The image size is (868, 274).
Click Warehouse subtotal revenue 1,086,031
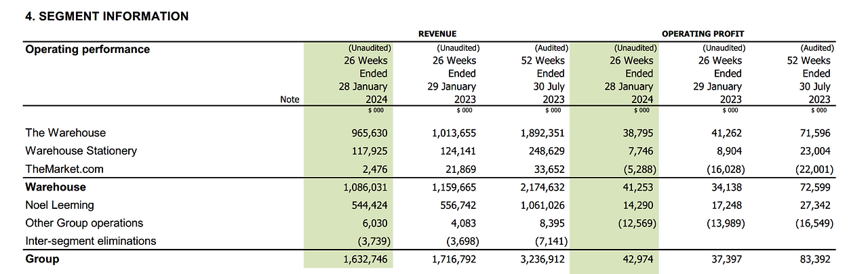366,187
